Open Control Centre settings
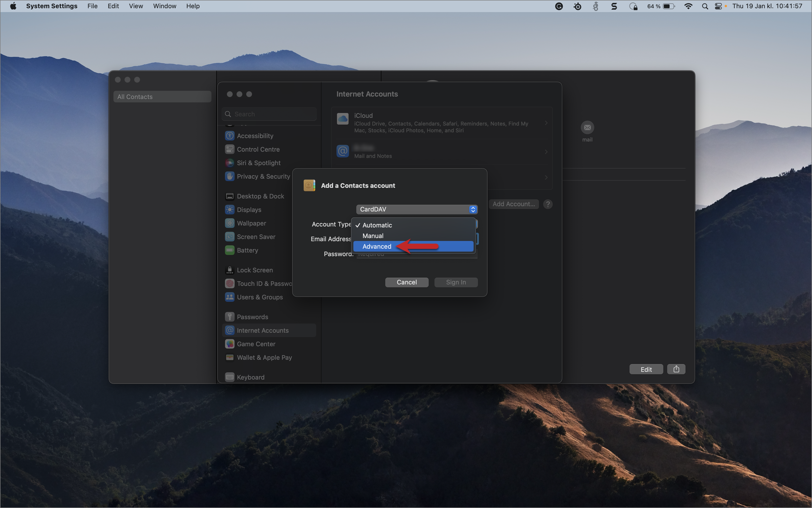Image resolution: width=812 pixels, height=508 pixels. (269, 149)
